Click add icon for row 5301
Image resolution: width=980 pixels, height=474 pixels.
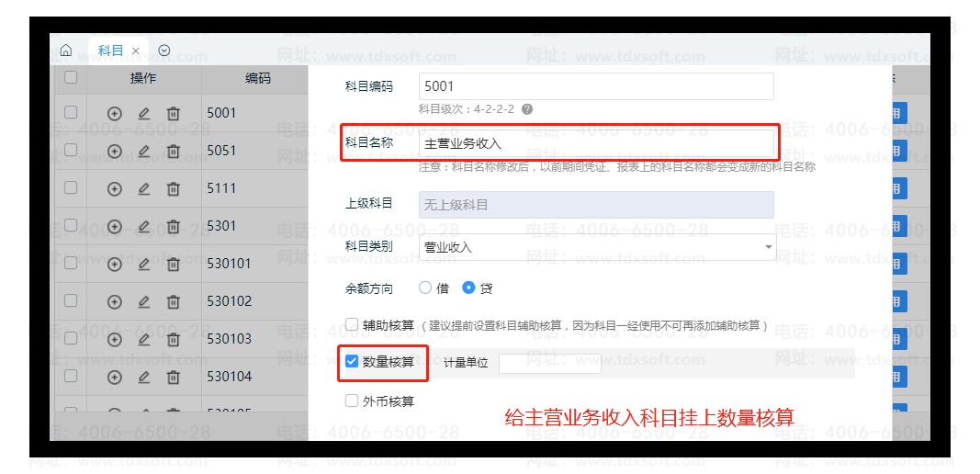115,227
